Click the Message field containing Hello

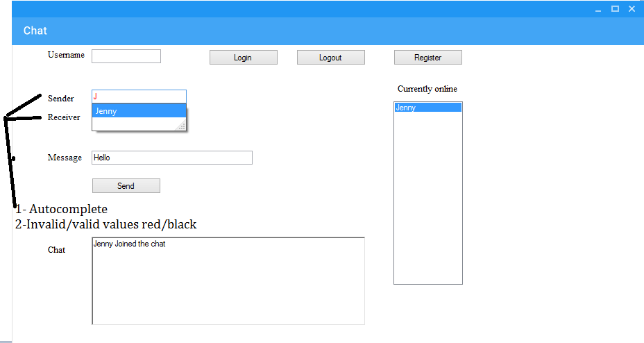(171, 158)
